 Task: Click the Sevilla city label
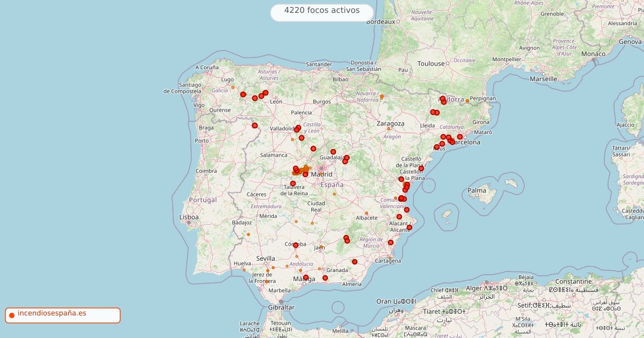(x=265, y=259)
